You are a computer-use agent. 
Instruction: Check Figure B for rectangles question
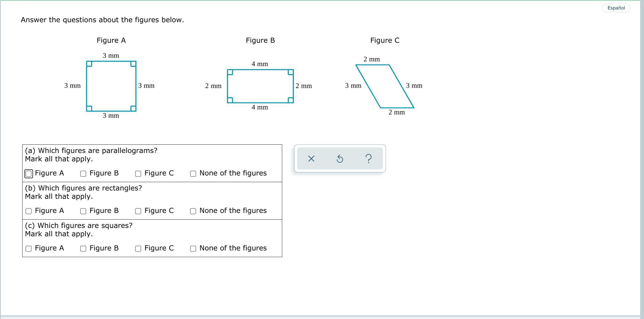coord(83,211)
